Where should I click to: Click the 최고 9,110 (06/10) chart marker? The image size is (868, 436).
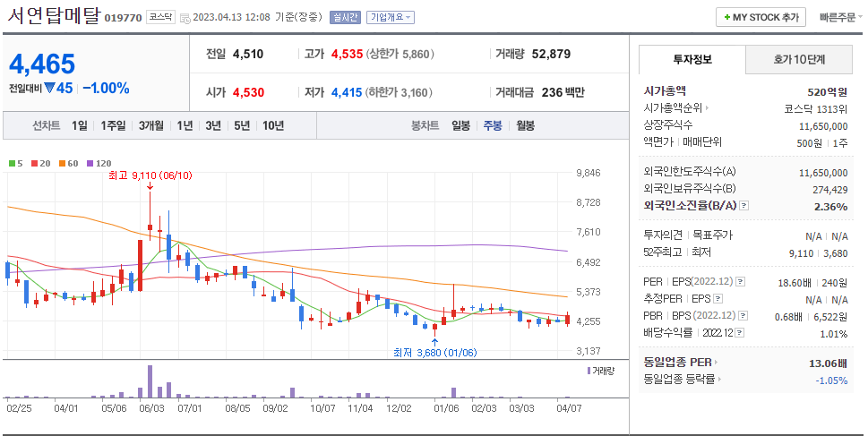coord(150,176)
